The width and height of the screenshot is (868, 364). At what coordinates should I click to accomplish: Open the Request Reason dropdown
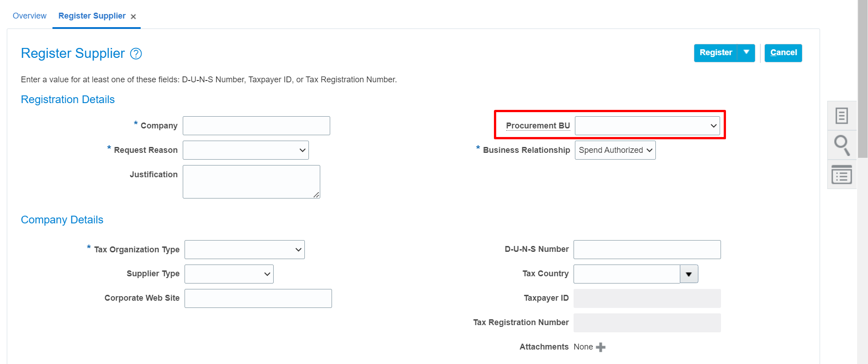click(302, 150)
